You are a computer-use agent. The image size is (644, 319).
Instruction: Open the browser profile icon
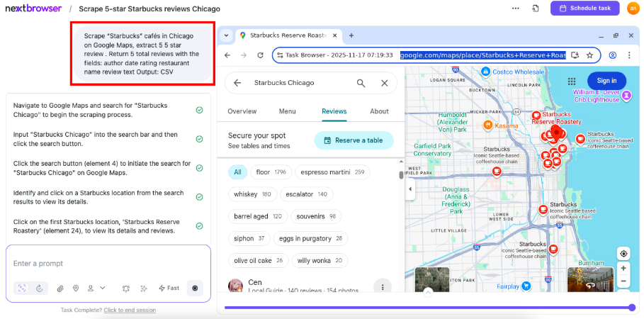(x=612, y=55)
